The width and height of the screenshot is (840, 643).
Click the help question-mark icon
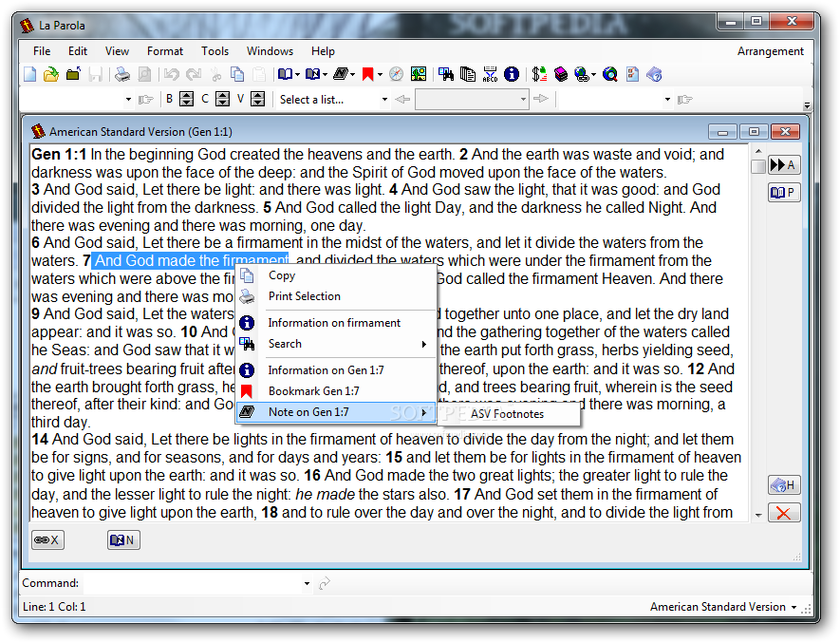[654, 74]
